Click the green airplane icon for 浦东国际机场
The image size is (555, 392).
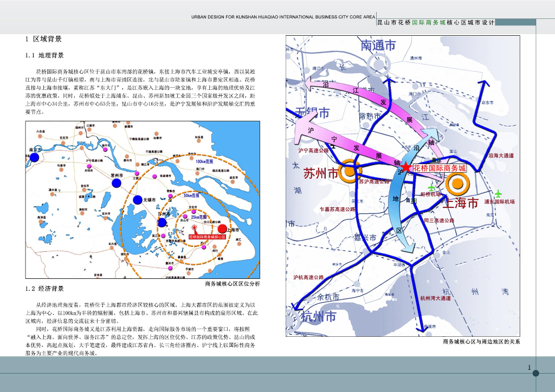tap(498, 194)
